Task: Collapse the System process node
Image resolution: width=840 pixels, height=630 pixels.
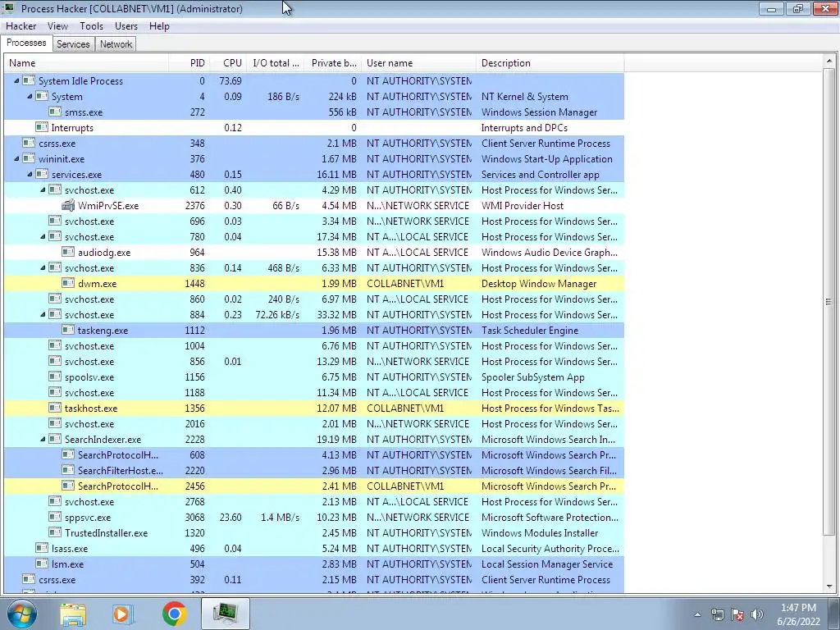Action: point(30,97)
